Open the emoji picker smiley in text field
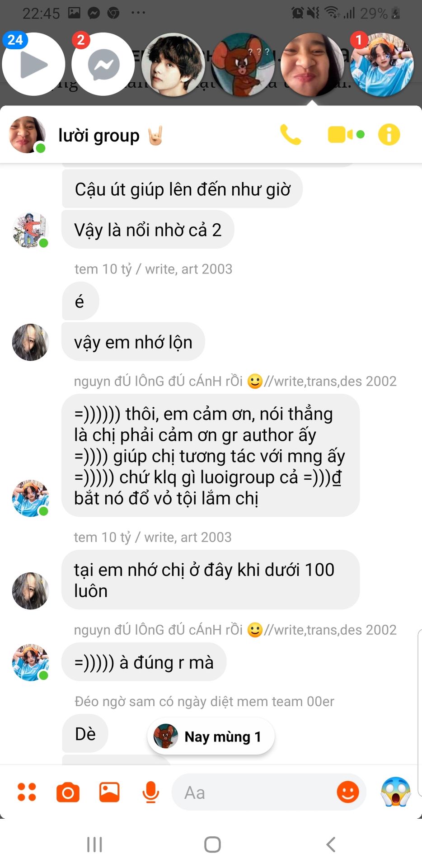 (x=348, y=792)
